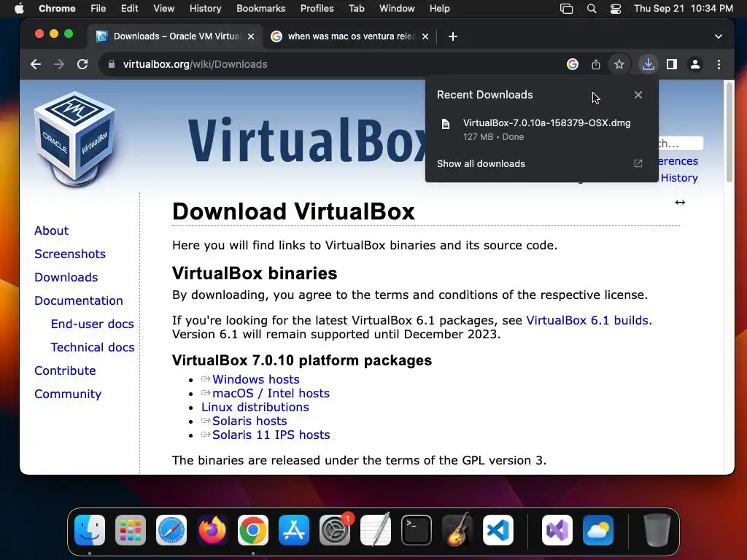Open App Store from the Dock
This screenshot has height=560, width=747.
pos(294,530)
